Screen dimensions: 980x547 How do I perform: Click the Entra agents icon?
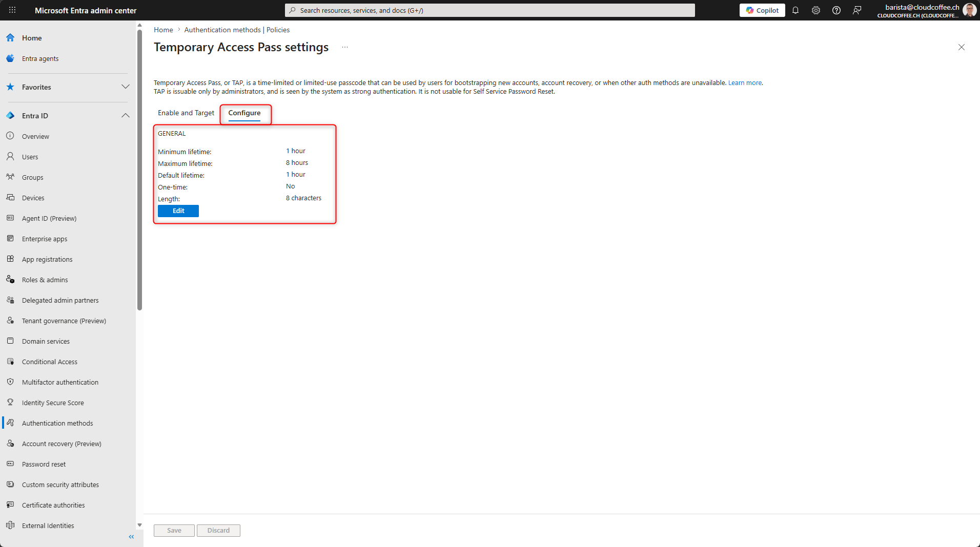[x=10, y=58]
